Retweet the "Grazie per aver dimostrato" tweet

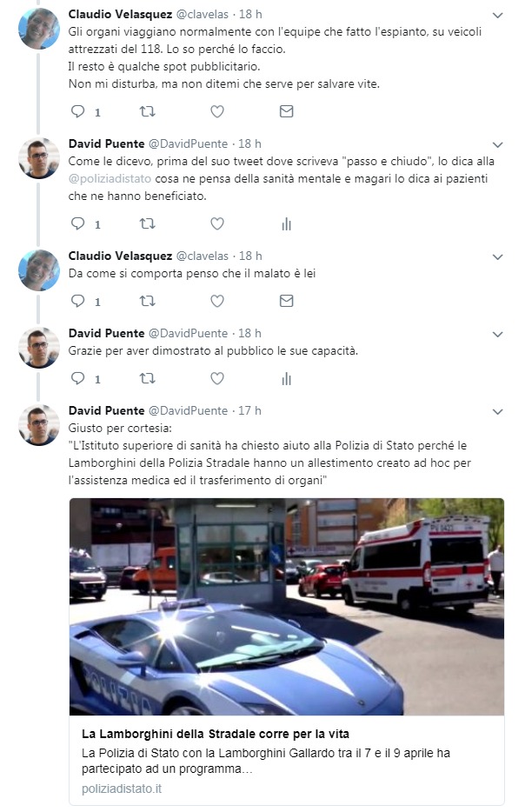(x=148, y=378)
